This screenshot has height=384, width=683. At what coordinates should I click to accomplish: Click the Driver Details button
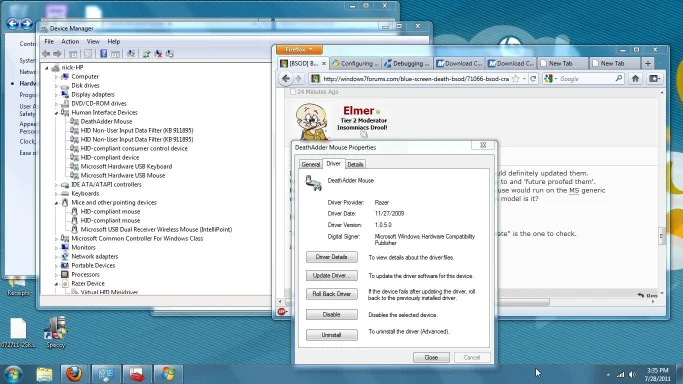point(331,257)
